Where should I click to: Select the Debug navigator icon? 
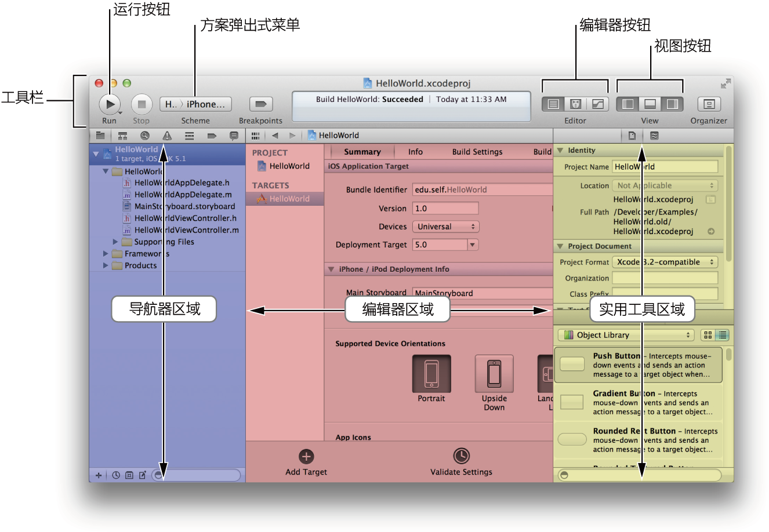tap(189, 136)
